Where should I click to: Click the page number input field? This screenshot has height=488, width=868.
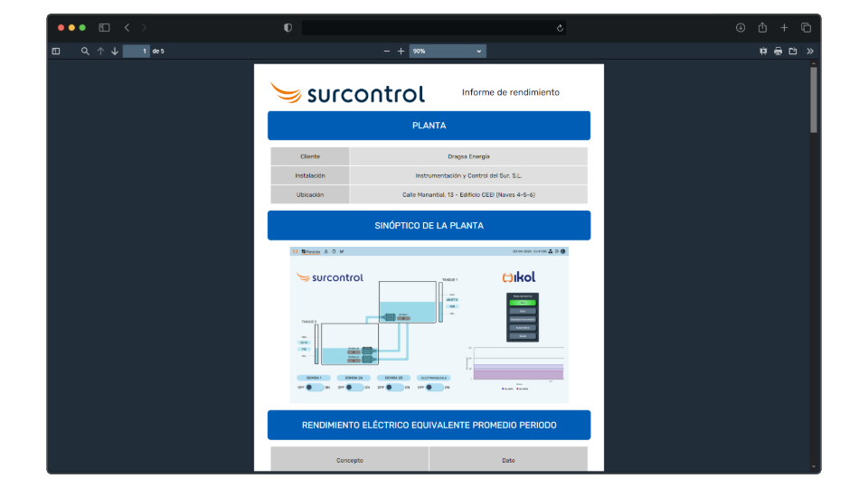[137, 52]
